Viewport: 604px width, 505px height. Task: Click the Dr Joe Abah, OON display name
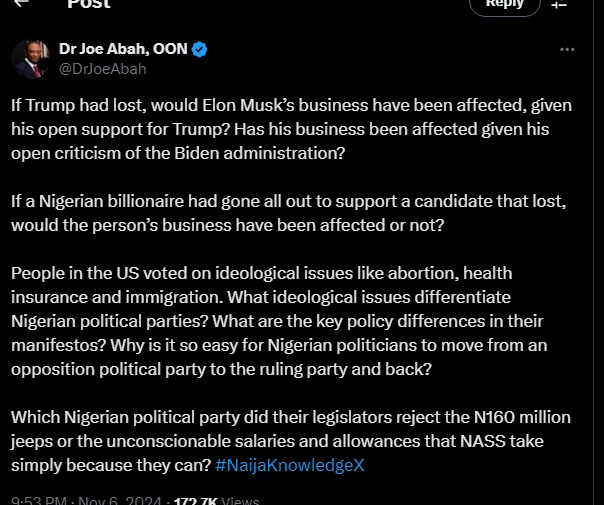coord(124,50)
